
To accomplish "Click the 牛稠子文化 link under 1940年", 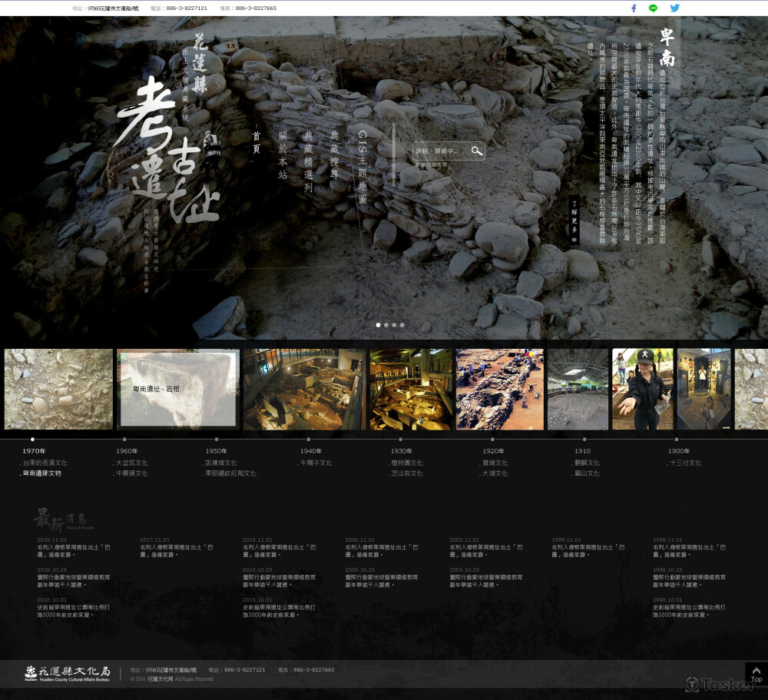I will click(x=316, y=463).
